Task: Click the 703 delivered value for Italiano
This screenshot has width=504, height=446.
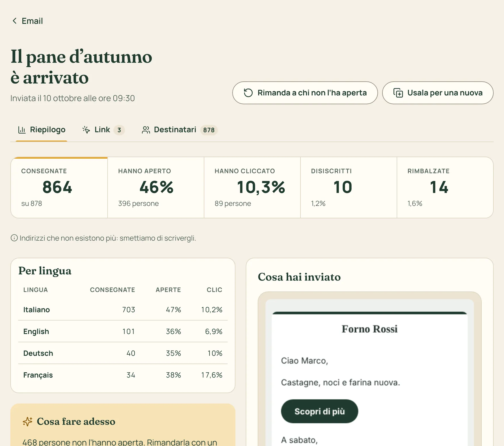Action: click(129, 310)
